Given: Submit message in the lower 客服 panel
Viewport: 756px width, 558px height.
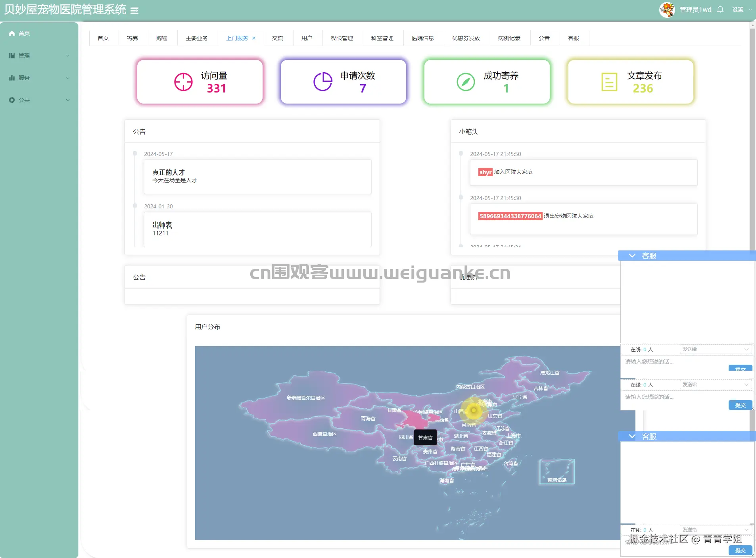Looking at the screenshot, I should 740,550.
